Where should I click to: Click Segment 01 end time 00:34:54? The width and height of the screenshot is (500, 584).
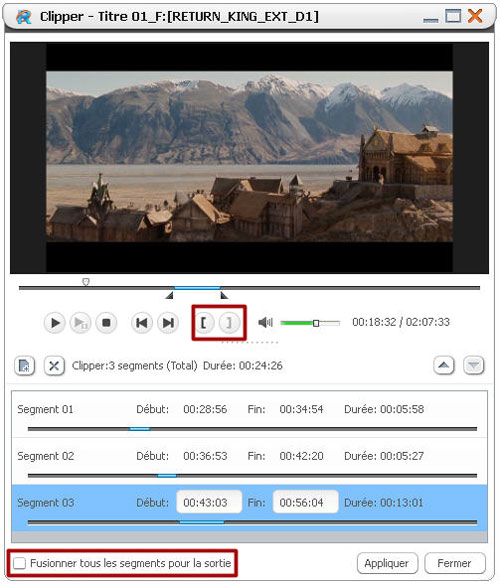click(x=301, y=409)
